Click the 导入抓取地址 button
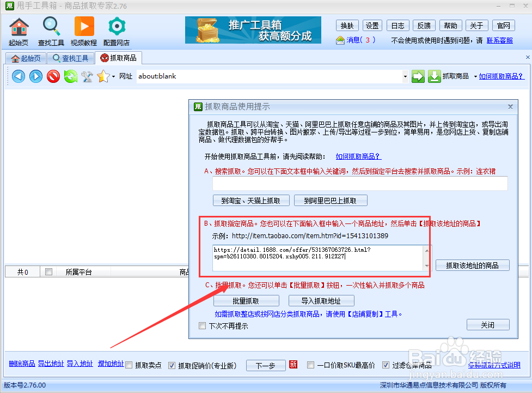The image size is (532, 393). point(321,301)
